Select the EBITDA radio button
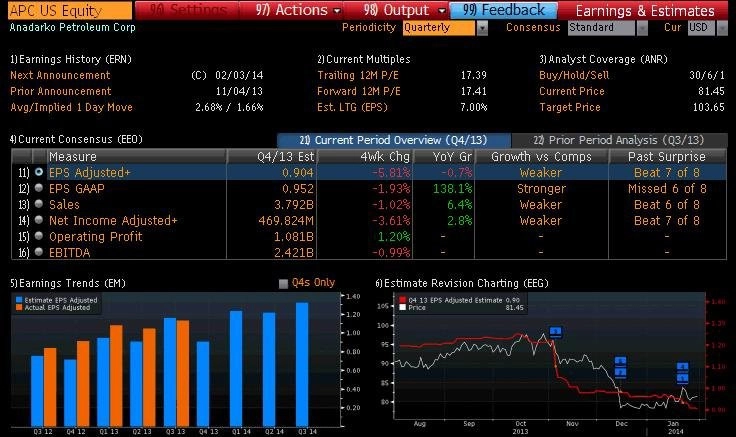The image size is (736, 437). (x=39, y=252)
